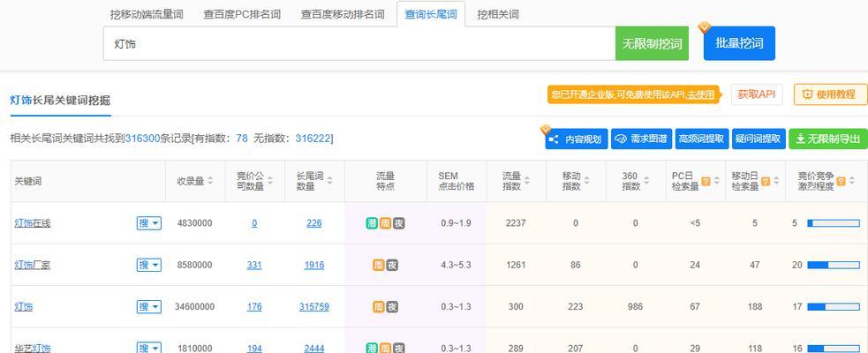Screen dimensions: 868x353
Task: Open 灯饰 keyword link in table
Action: 23,306
